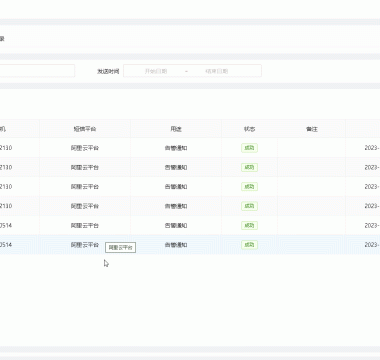Image resolution: width=380 pixels, height=360 pixels.
Task: Click 告警通知 cell in the highlighted last row
Action: pyautogui.click(x=176, y=245)
